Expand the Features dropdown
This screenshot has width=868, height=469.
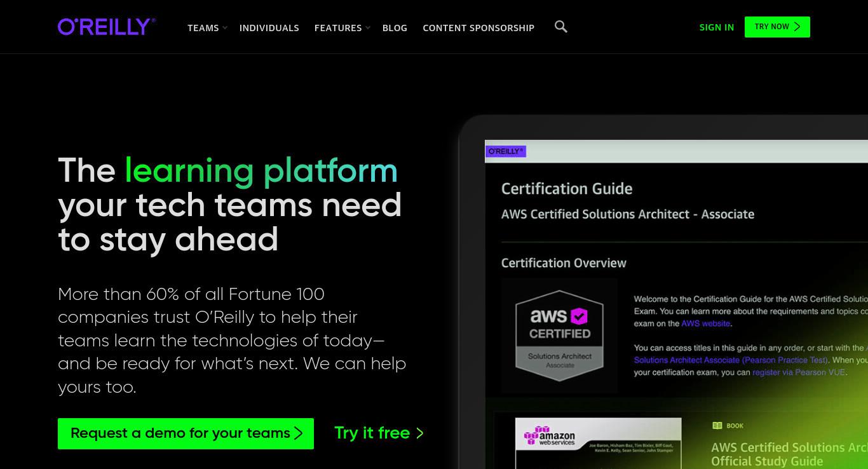click(x=342, y=28)
